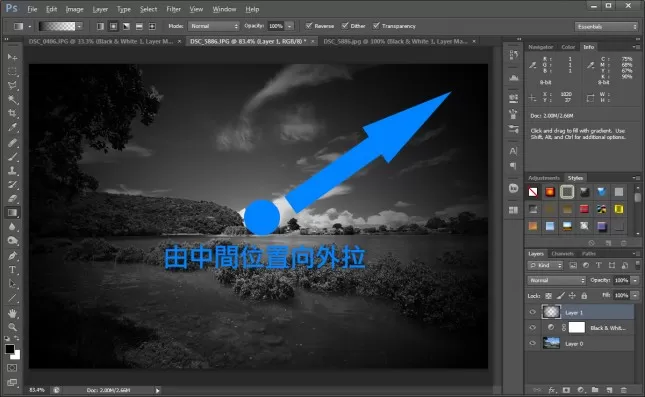Choose diamond gradient type icon

(x=152, y=26)
